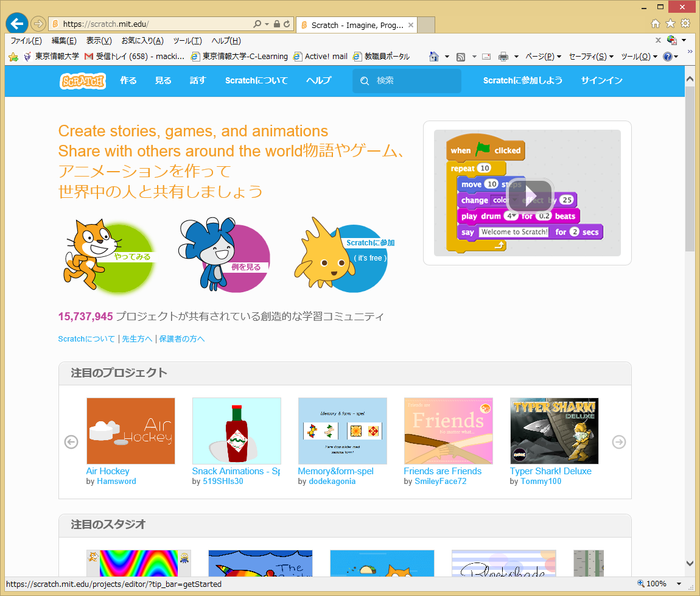Click the Scratch logo
The image size is (700, 596).
click(83, 81)
